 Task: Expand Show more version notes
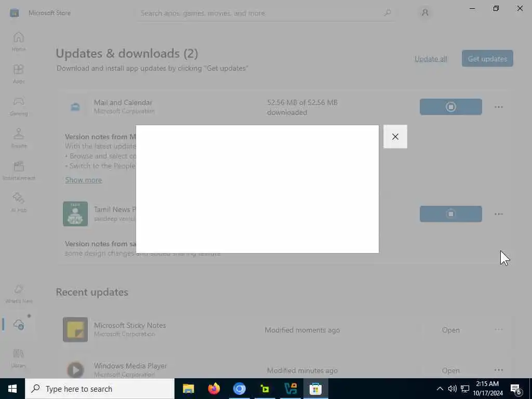click(84, 180)
